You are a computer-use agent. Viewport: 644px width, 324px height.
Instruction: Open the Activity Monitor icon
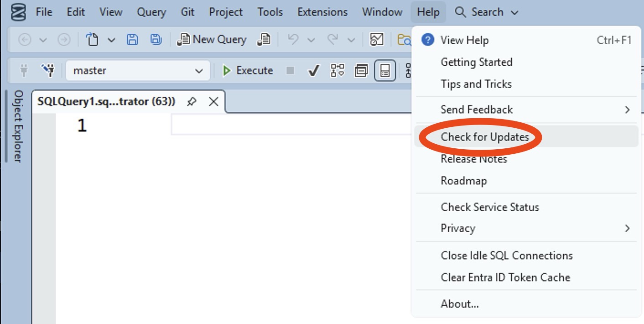point(377,40)
